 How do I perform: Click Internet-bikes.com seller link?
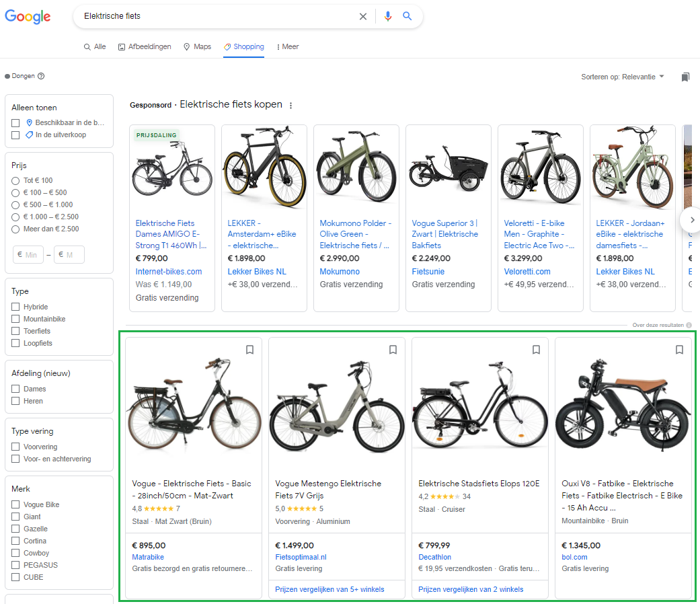click(169, 272)
